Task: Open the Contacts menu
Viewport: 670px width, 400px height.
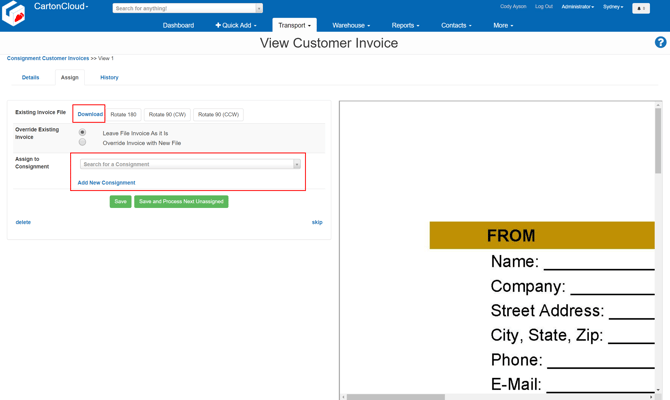Action: [456, 25]
